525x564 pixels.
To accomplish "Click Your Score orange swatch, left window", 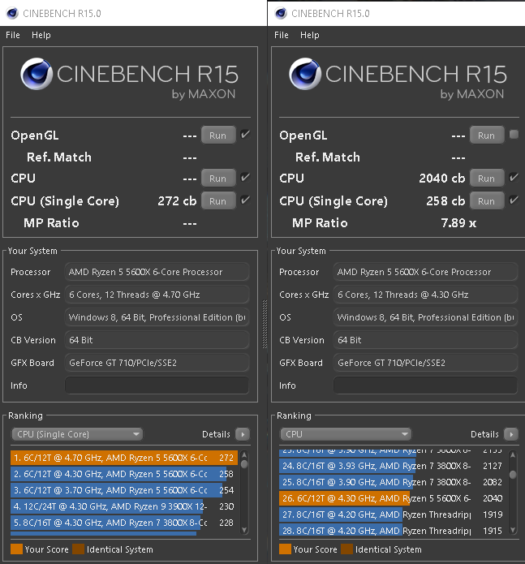I will click(17, 549).
